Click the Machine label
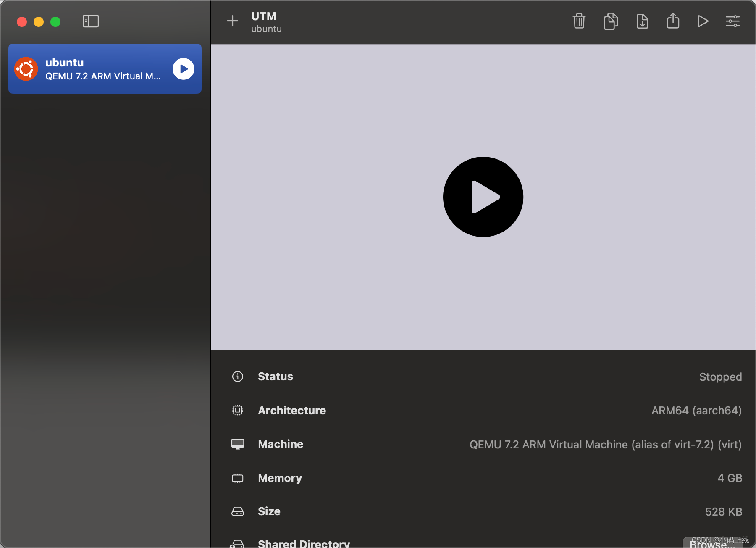Image resolution: width=756 pixels, height=548 pixels. click(x=281, y=444)
